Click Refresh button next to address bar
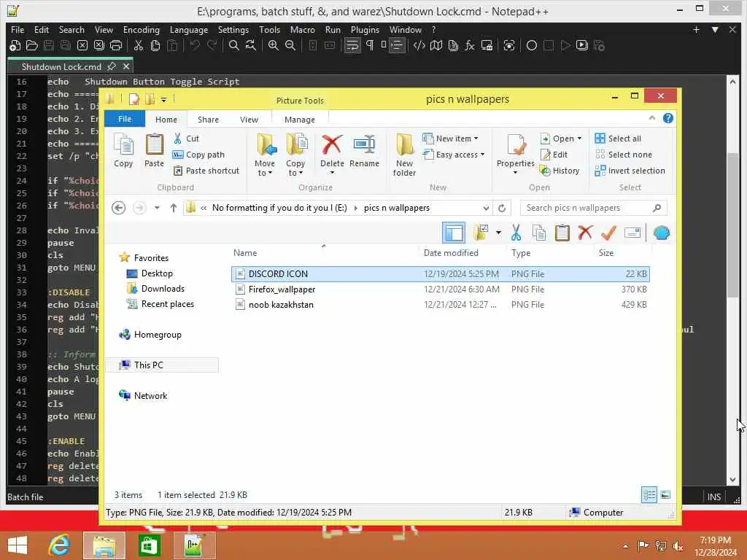 coord(502,208)
